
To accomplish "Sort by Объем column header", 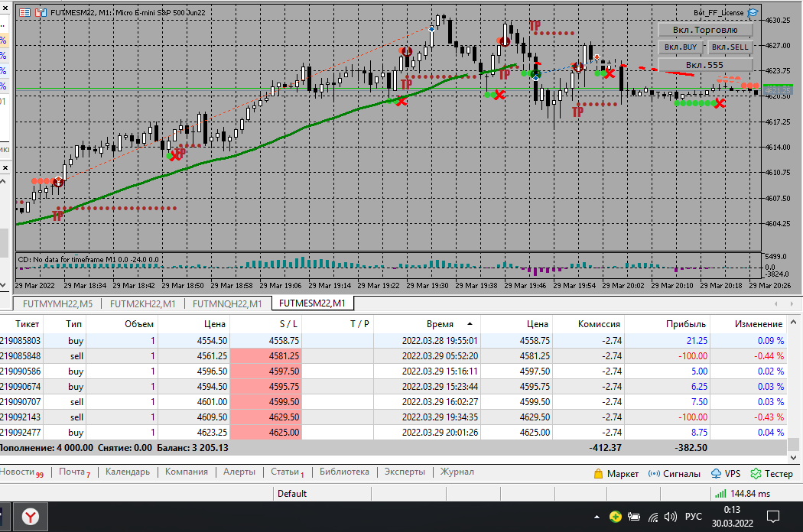I will (122, 324).
